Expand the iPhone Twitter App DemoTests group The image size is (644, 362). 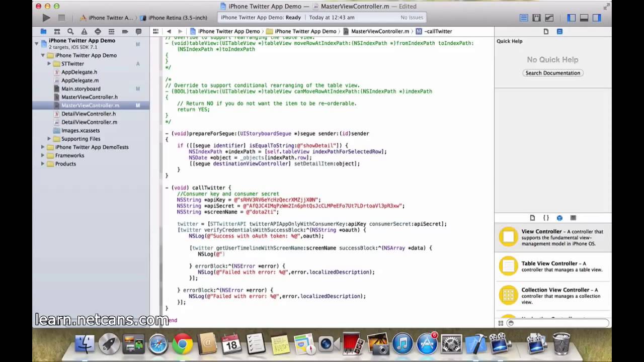pos(43,147)
